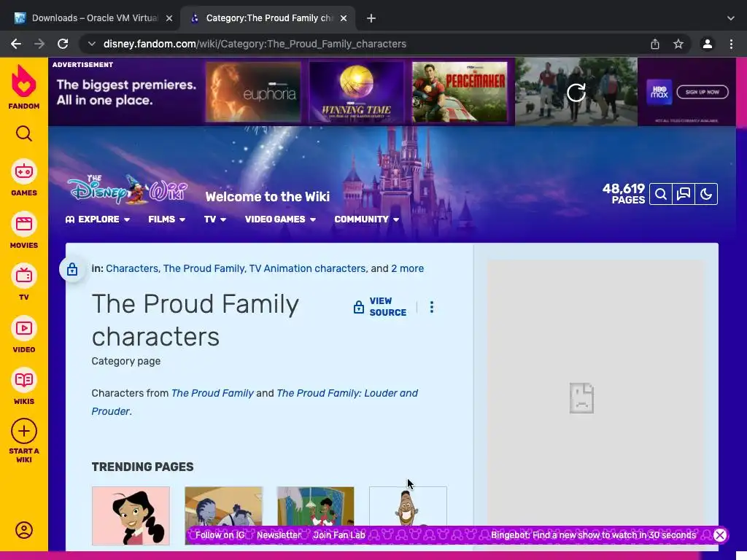
Task: Open a new browser tab
Action: click(371, 18)
